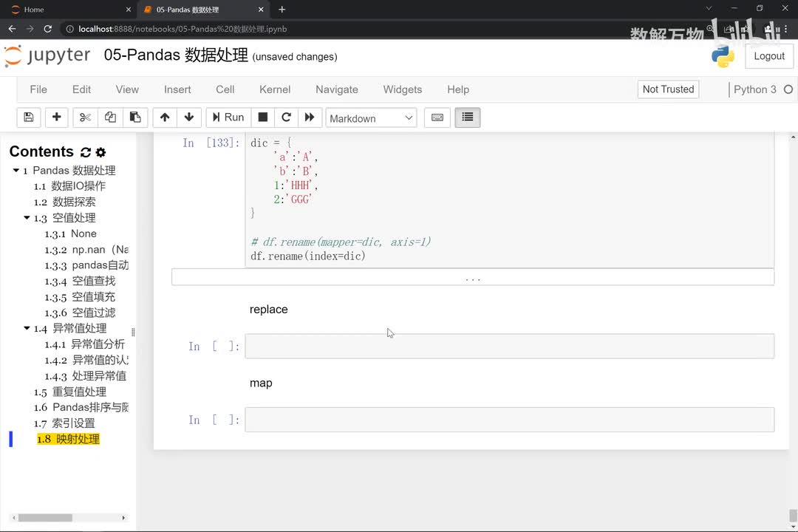Screen dimensions: 798x532
Task: Open Contents sidebar settings gear icon
Action: tap(100, 152)
